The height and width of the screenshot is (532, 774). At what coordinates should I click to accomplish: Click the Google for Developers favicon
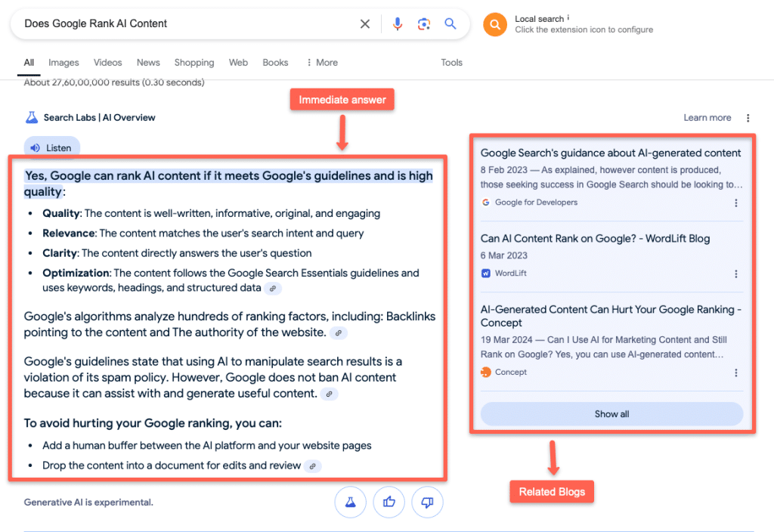[486, 202]
